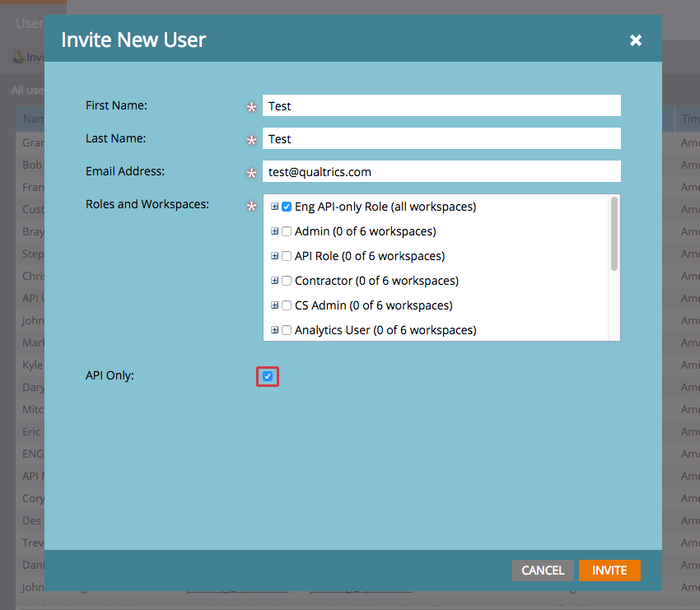This screenshot has height=610, width=700.
Task: Click the invite user icon behind the dialog
Action: [x=19, y=56]
